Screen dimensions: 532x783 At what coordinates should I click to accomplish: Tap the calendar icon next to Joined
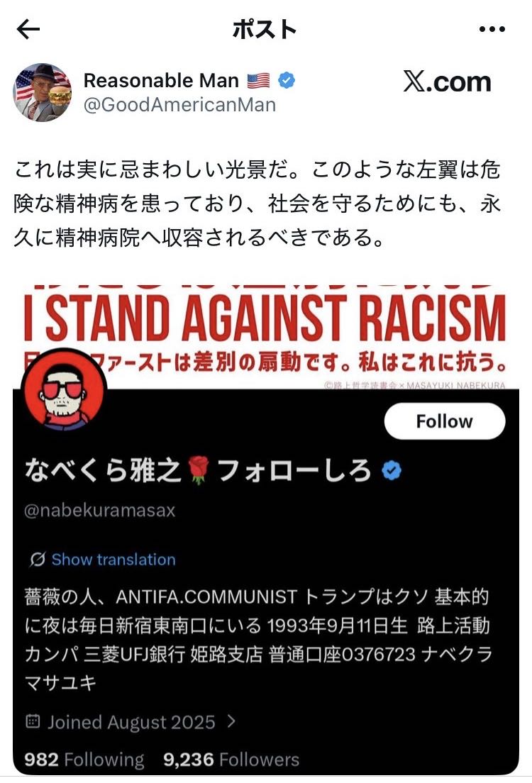pyautogui.click(x=33, y=721)
